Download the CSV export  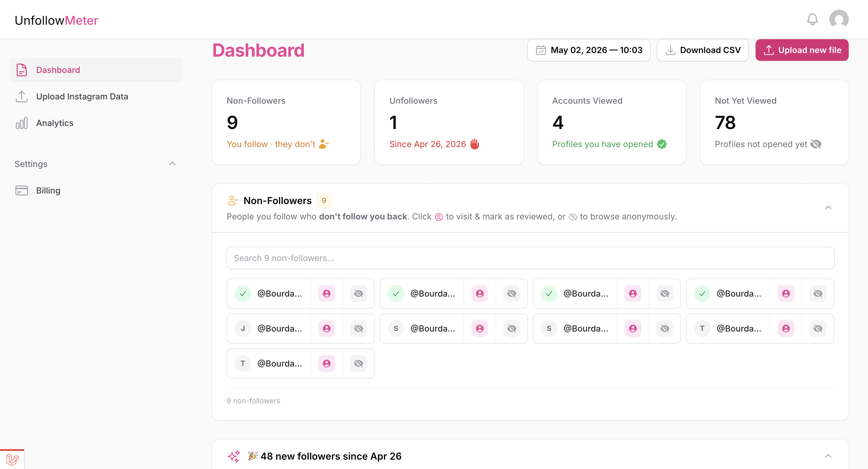click(x=703, y=50)
